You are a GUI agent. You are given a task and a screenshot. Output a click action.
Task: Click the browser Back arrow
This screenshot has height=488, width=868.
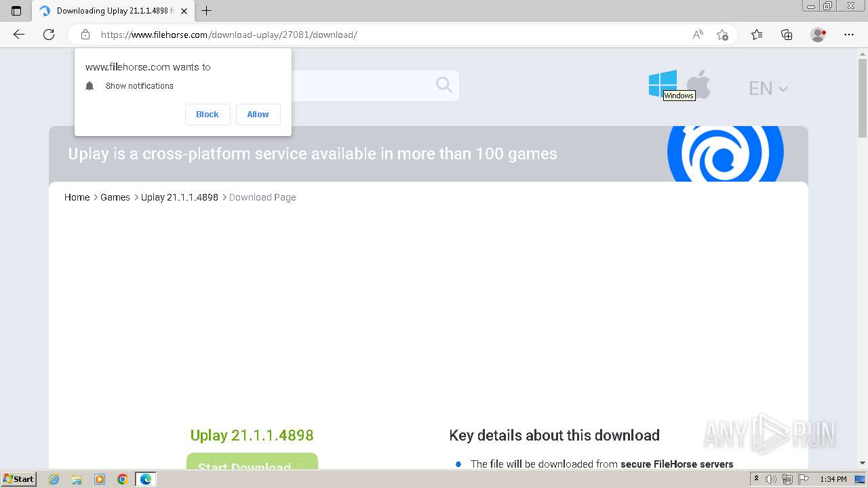pos(19,35)
